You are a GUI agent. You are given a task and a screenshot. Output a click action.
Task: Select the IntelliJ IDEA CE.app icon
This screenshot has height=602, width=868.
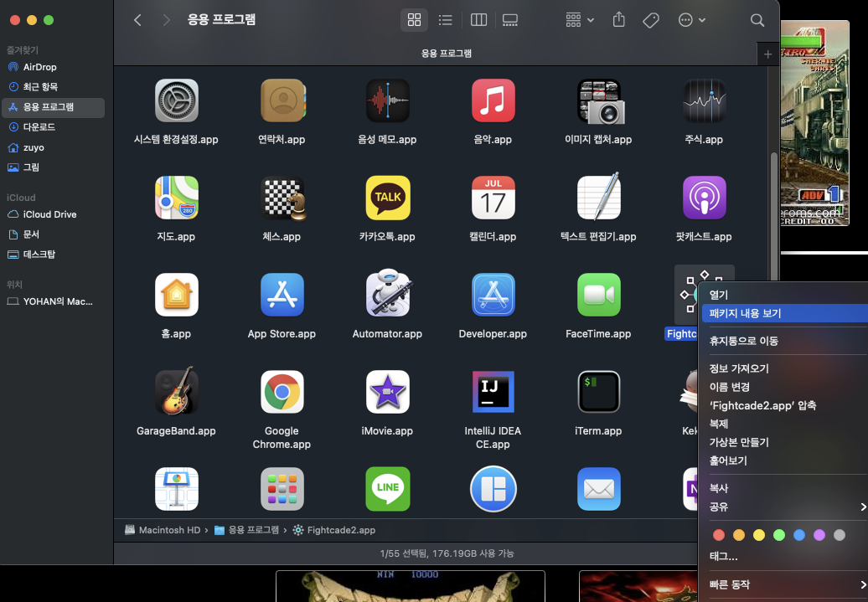[493, 392]
